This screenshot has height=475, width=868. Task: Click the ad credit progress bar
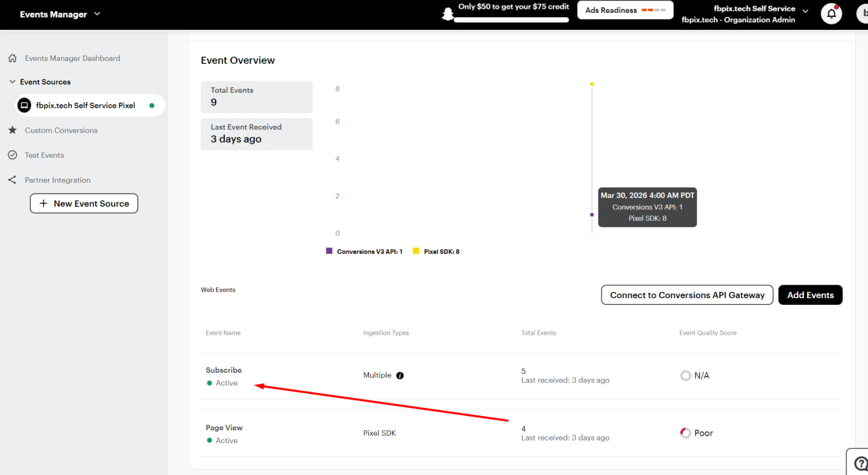click(x=511, y=20)
